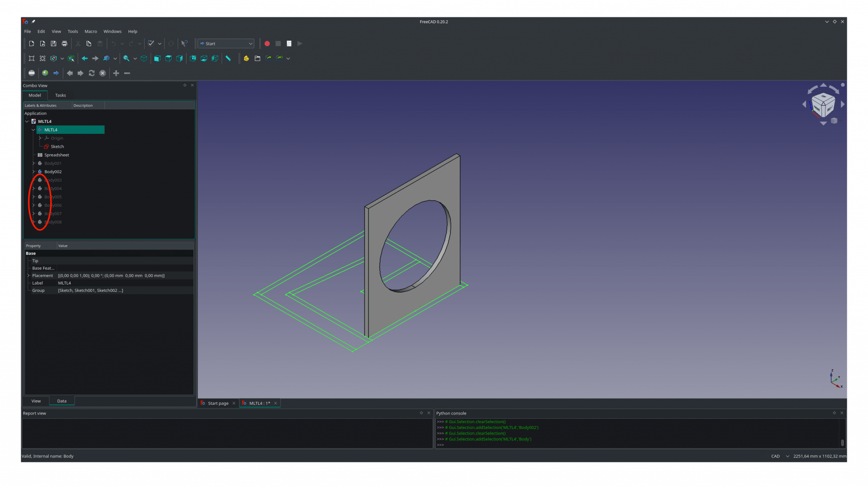Expand the Placement property row
This screenshot has height=487, width=868.
[28, 276]
